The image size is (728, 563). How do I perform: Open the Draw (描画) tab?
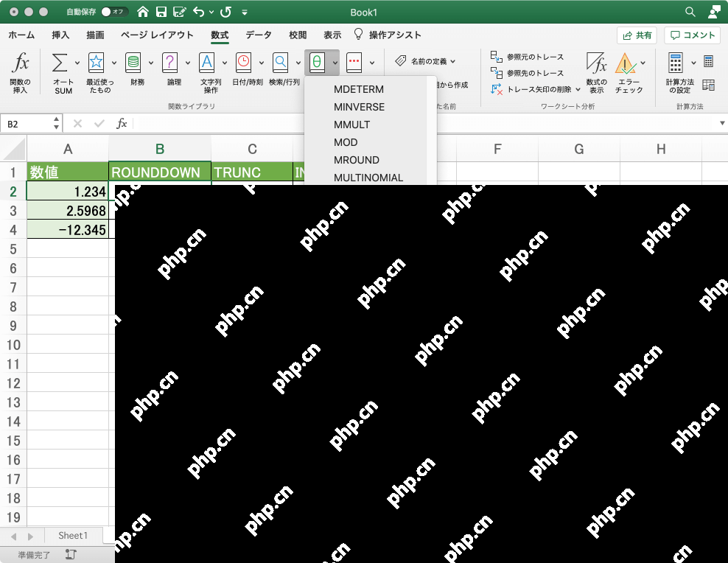(95, 35)
